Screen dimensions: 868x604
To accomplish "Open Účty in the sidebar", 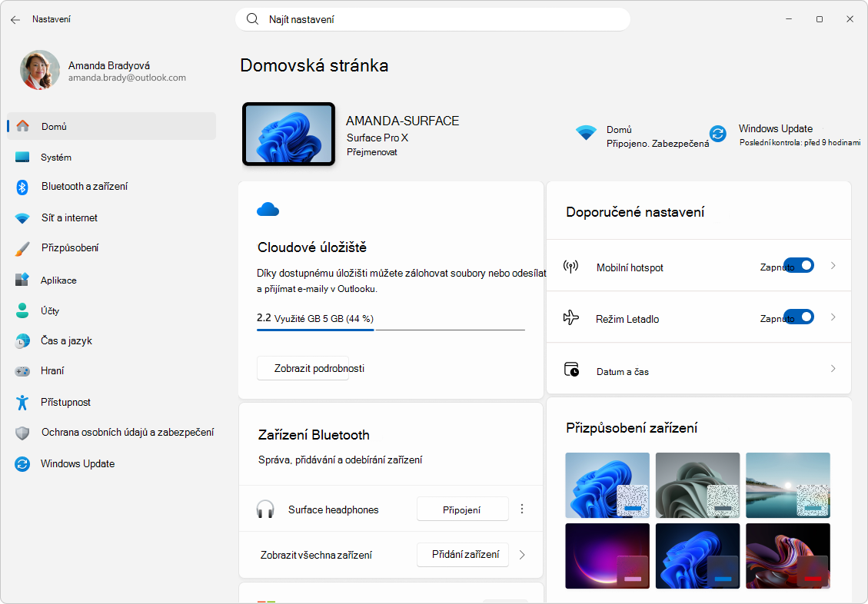I will click(x=111, y=310).
